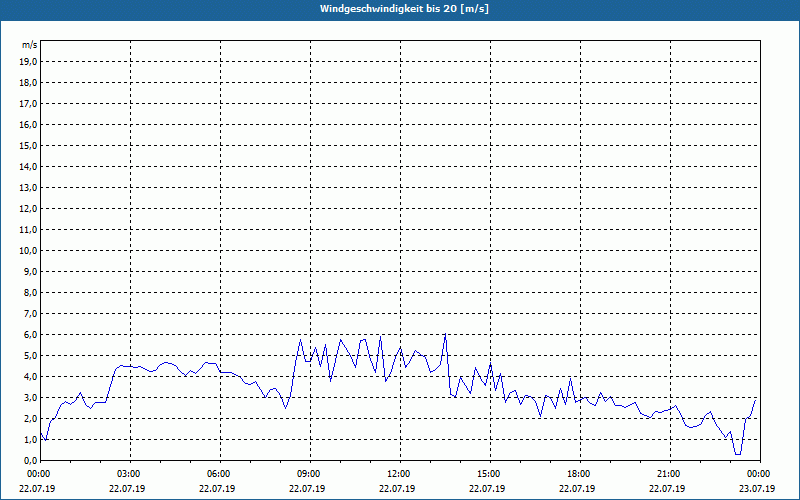Click the 15,0 y-axis tick label
Image resolution: width=800 pixels, height=500 pixels.
[28, 145]
